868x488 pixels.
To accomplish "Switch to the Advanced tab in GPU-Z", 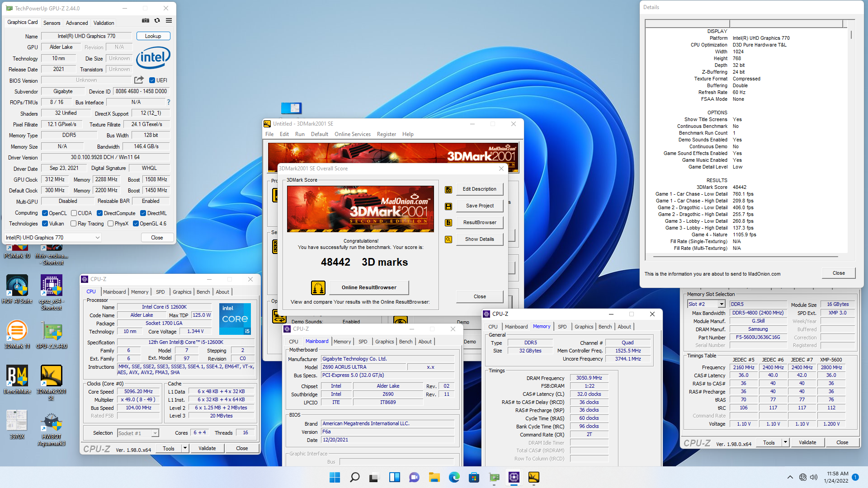I will 77,23.
